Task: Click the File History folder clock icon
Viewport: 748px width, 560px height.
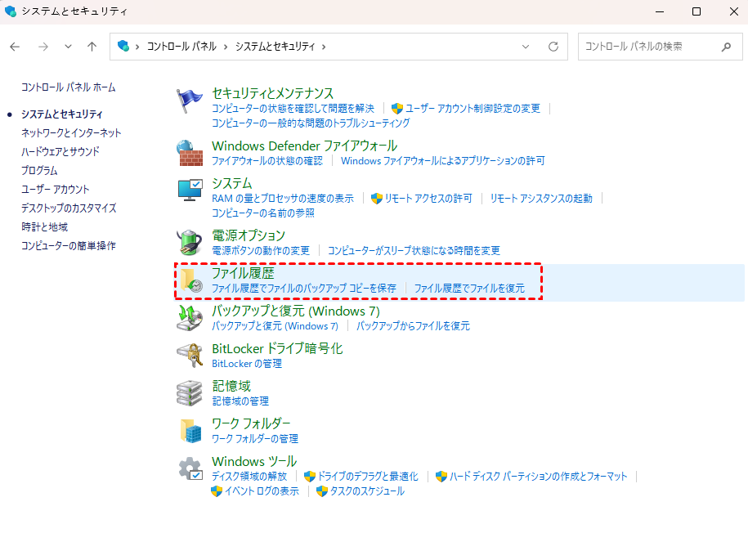Action: tap(191, 280)
